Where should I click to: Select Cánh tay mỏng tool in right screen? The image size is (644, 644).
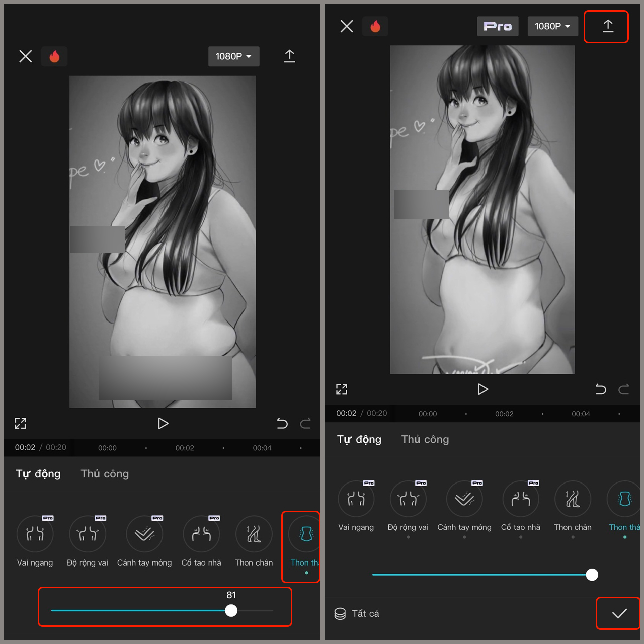click(464, 506)
